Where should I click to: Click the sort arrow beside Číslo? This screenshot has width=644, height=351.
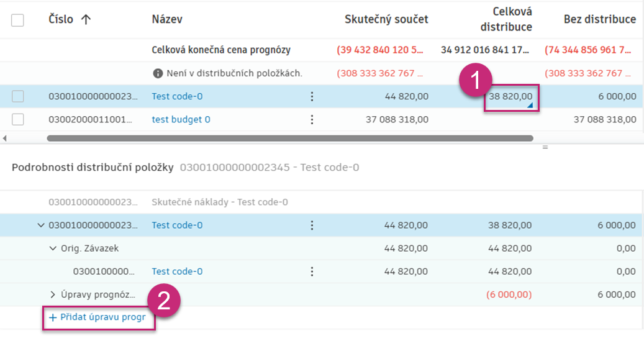tap(86, 19)
